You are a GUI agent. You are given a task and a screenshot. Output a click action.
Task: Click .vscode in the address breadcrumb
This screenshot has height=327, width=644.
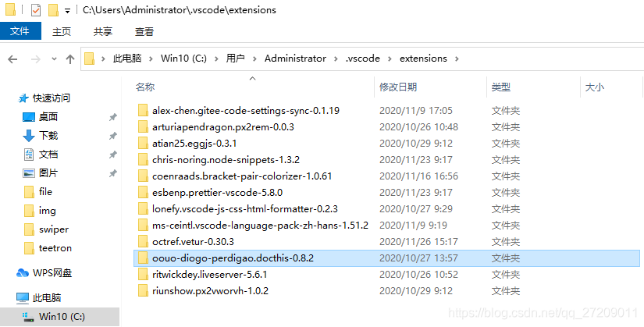(363, 59)
